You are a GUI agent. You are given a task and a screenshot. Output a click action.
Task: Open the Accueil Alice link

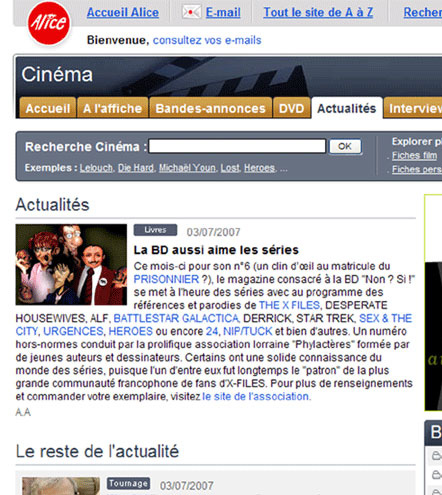click(x=123, y=12)
